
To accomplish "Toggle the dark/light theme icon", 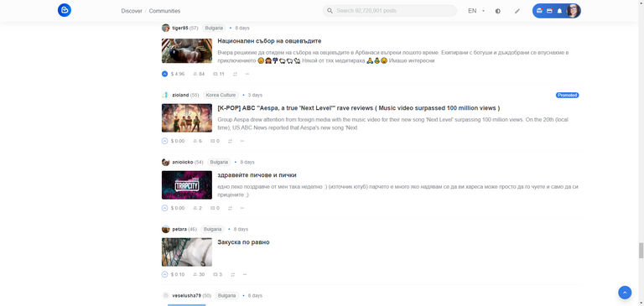I will pyautogui.click(x=498, y=11).
